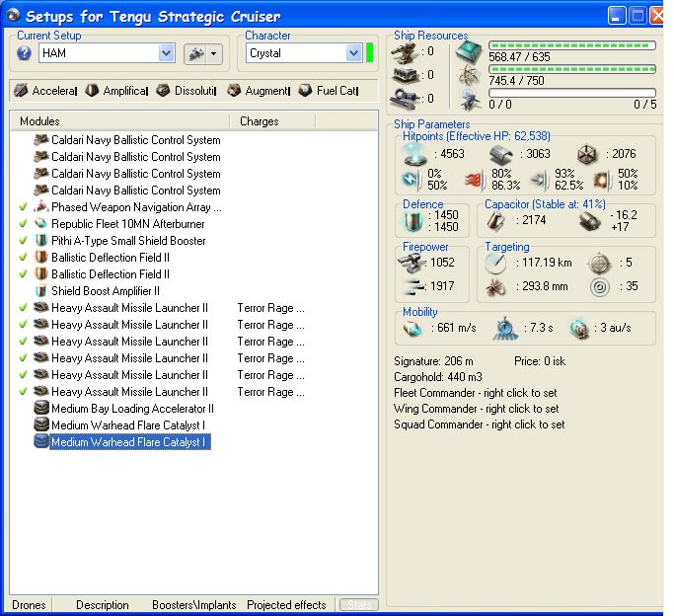The height and width of the screenshot is (616, 674).
Task: Toggle second Heavy Assault Missile Launcher II checkmark
Action: tap(24, 325)
